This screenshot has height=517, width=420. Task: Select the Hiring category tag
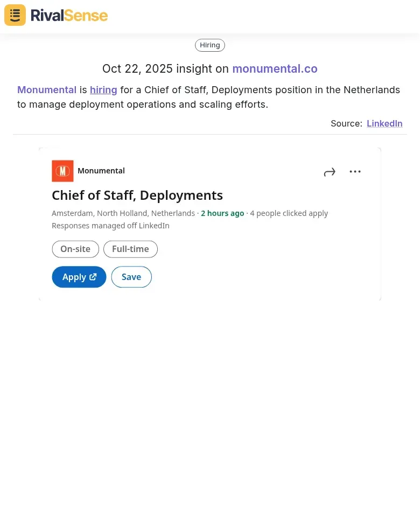[x=210, y=45]
